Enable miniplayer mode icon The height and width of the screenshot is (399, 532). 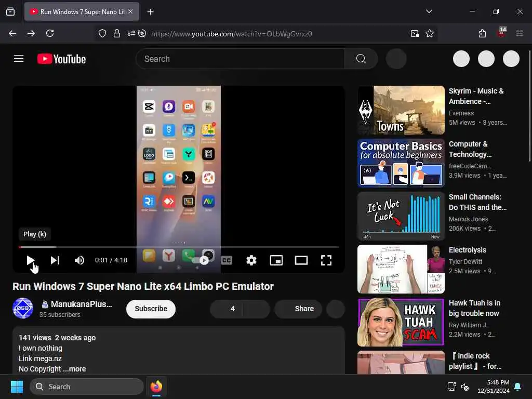point(276,260)
